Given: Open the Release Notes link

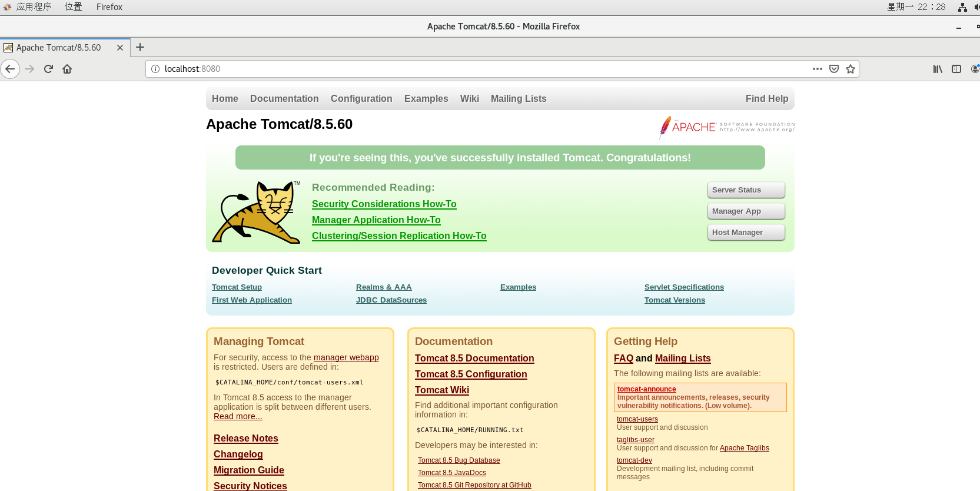Looking at the screenshot, I should pyautogui.click(x=246, y=439).
